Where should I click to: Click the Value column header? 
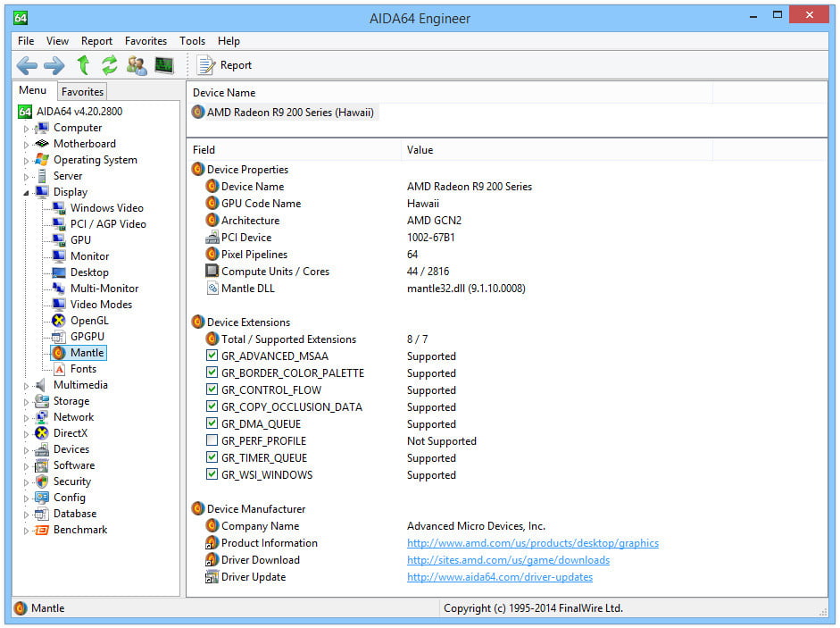point(420,150)
